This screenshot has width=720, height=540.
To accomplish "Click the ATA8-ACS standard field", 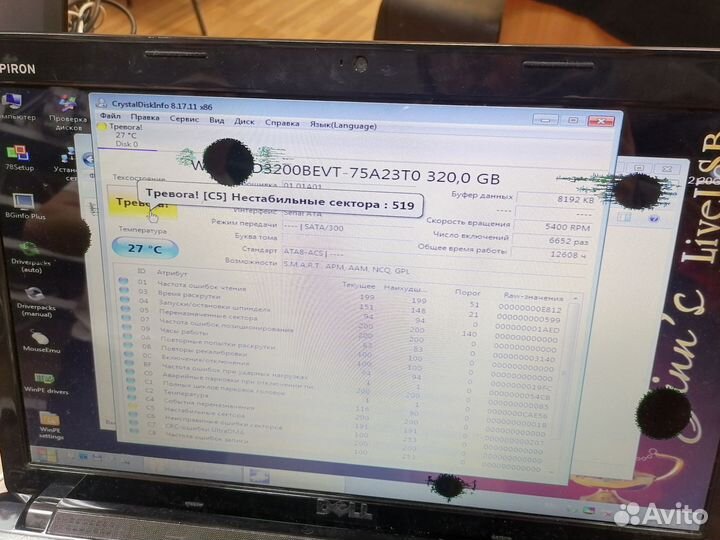I will click(349, 253).
